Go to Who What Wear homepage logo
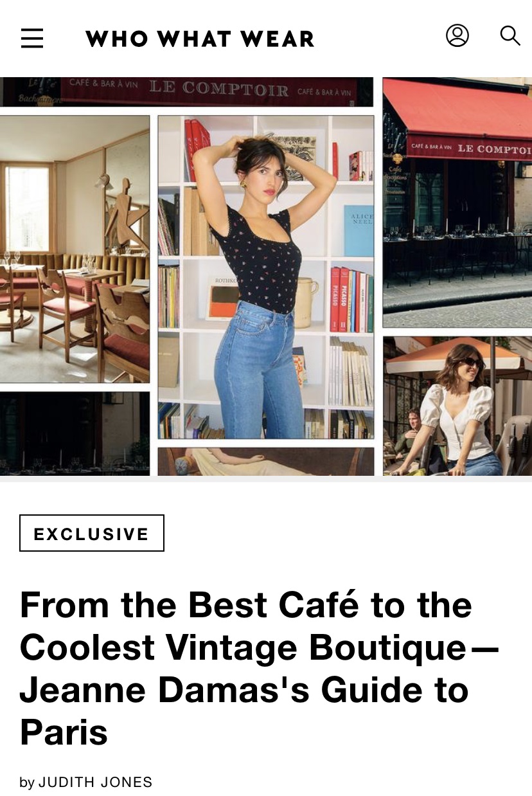Viewport: 532px width, 796px height. [200, 39]
